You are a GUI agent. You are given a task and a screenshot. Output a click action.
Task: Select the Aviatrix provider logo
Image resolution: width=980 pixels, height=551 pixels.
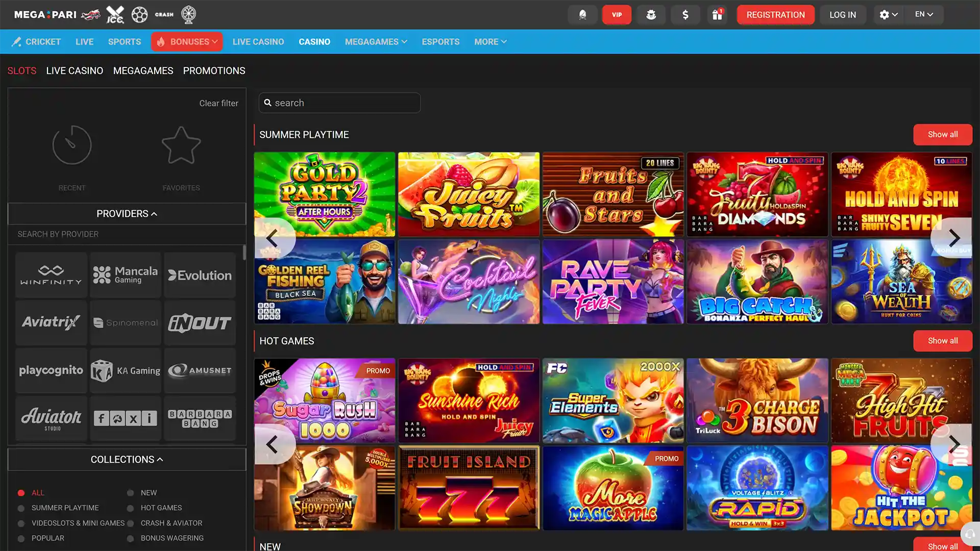point(51,323)
